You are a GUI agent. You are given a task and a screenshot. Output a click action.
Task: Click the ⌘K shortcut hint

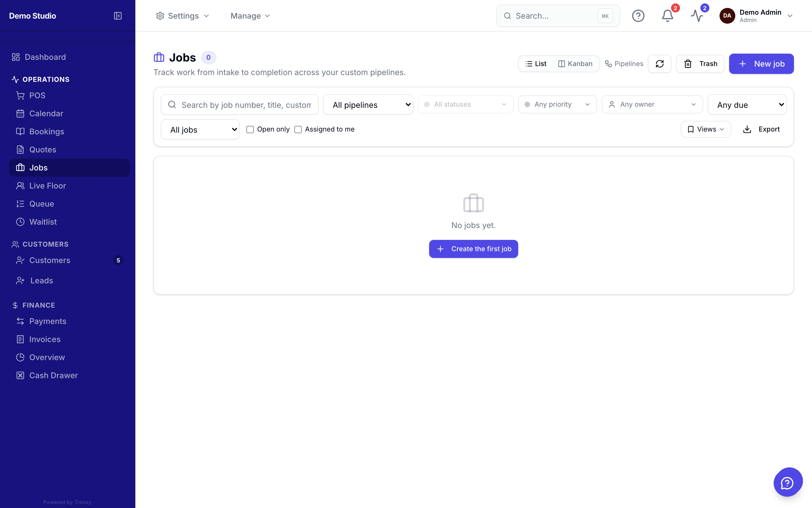pyautogui.click(x=605, y=16)
